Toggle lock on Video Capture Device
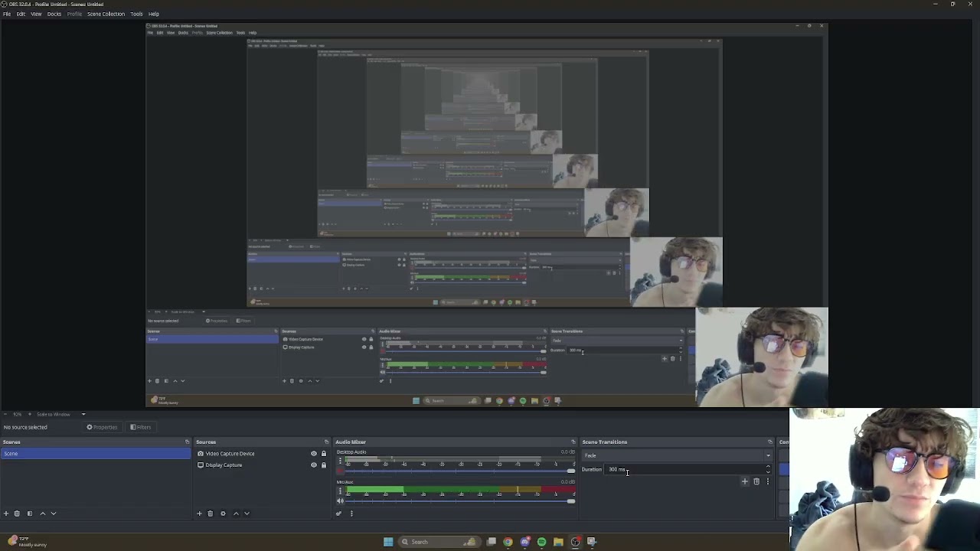The width and height of the screenshot is (980, 551). [x=323, y=454]
